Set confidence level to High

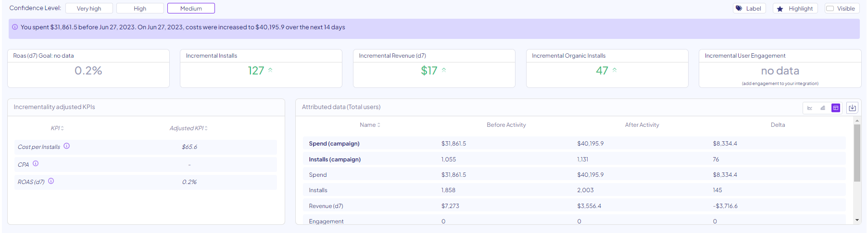point(140,9)
